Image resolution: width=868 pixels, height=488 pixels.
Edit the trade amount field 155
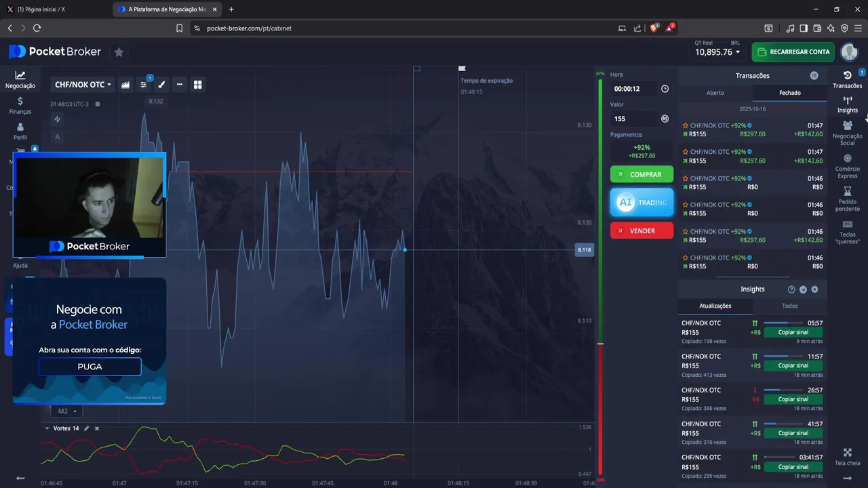[634, 119]
